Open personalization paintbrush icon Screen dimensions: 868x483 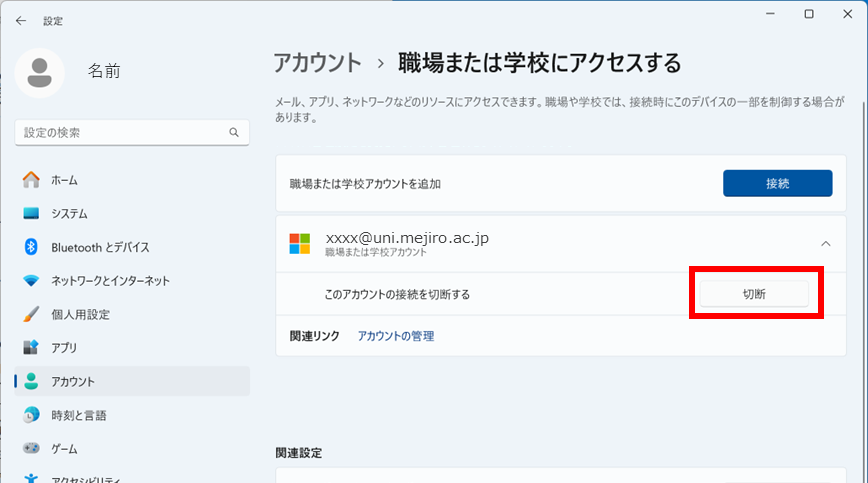[31, 314]
